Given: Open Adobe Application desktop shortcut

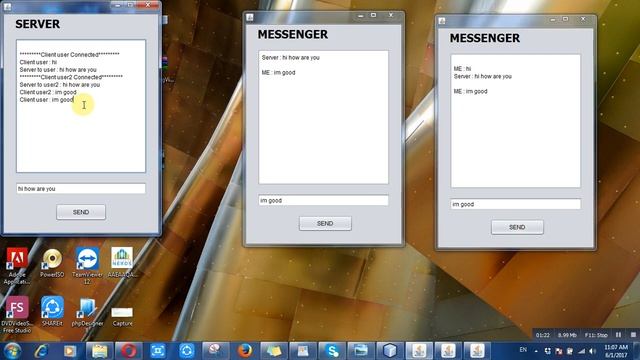Looking at the screenshot, I should click(17, 266).
